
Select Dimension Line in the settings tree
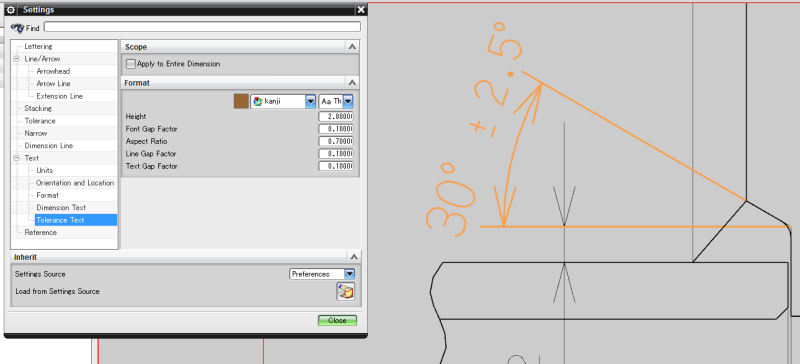pos(48,145)
